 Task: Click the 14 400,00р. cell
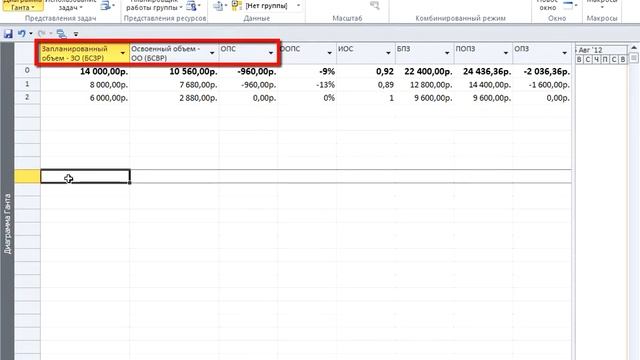(484, 84)
